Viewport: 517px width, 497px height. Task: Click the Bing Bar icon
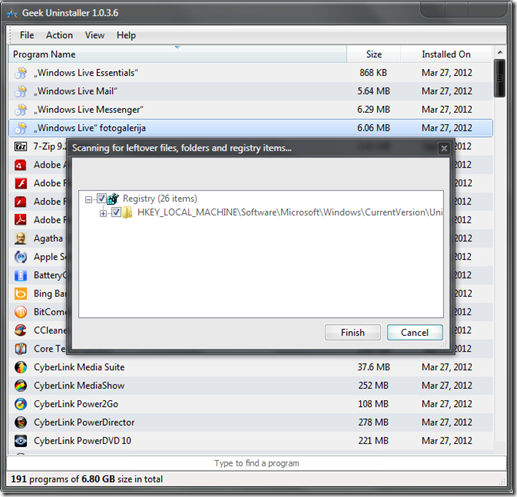tap(21, 294)
